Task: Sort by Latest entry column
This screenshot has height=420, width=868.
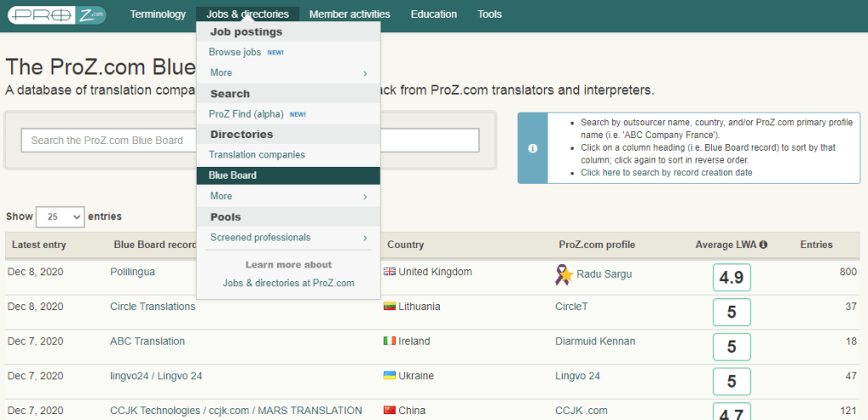Action: pos(39,245)
